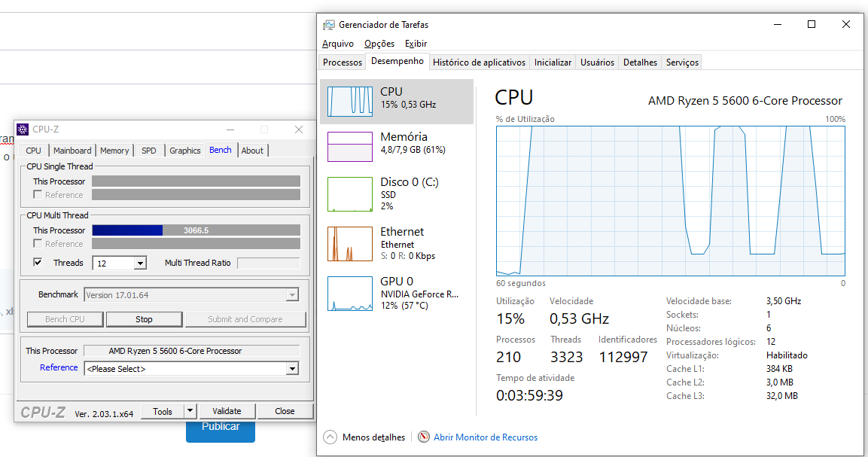Switch to the Detalhes tab

pyautogui.click(x=640, y=62)
